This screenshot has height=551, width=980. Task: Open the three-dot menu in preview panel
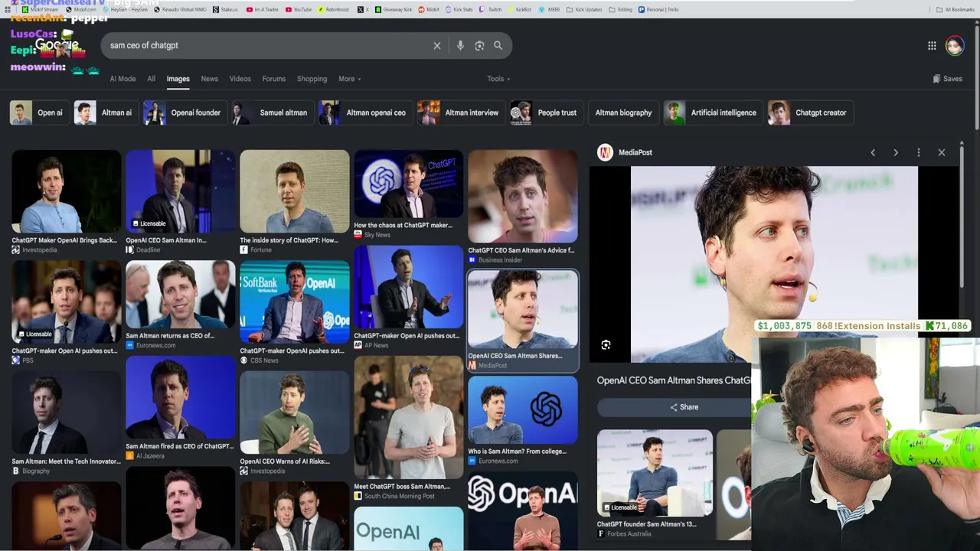pos(919,152)
